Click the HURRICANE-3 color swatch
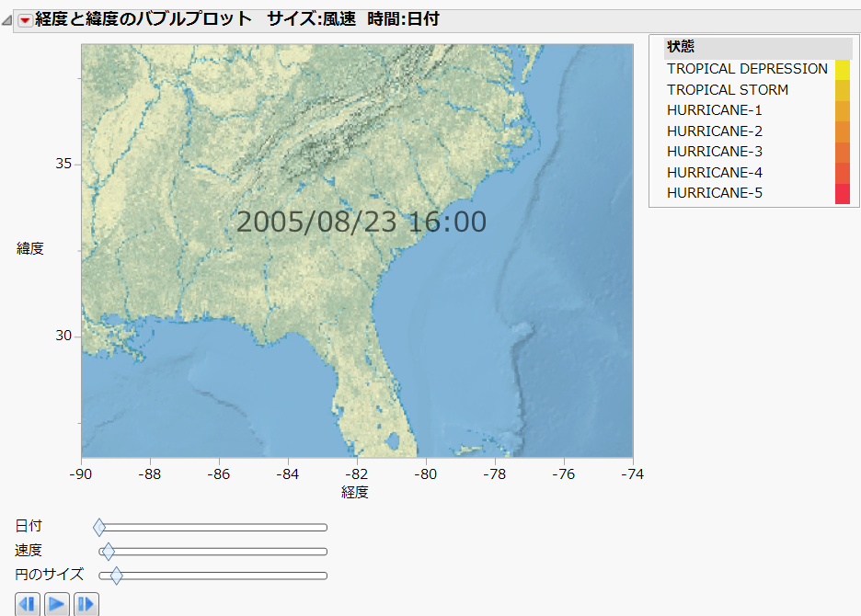This screenshot has height=616, width=861. pyautogui.click(x=842, y=152)
